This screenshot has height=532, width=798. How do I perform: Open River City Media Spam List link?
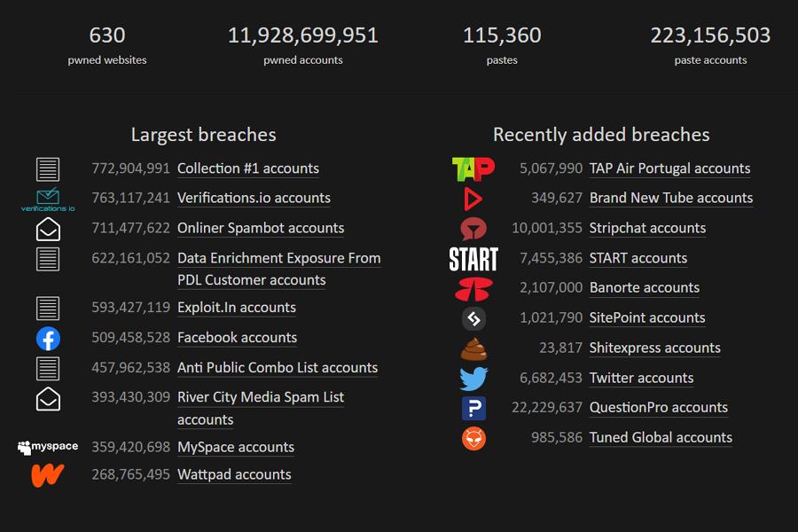pos(261,408)
